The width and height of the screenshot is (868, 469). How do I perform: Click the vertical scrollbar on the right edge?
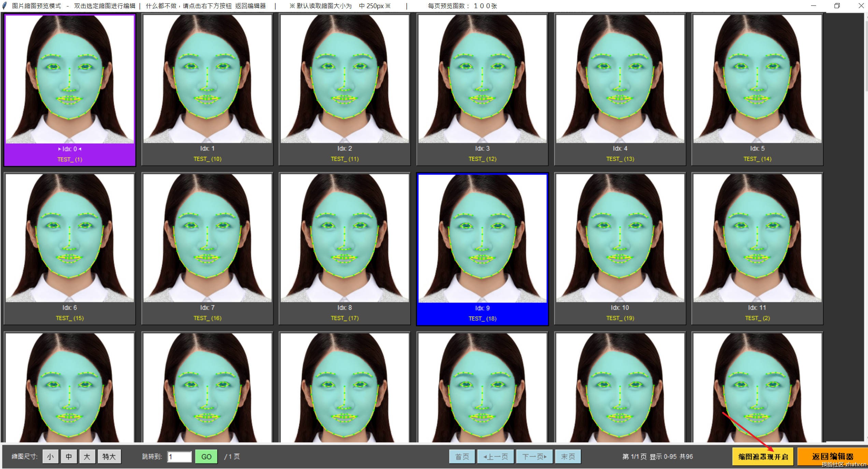[866, 55]
